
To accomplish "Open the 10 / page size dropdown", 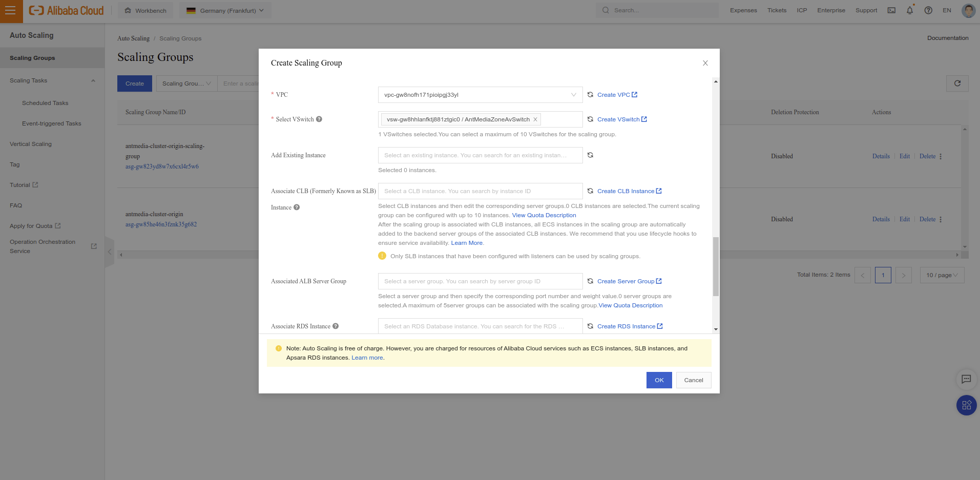I will coord(942,275).
